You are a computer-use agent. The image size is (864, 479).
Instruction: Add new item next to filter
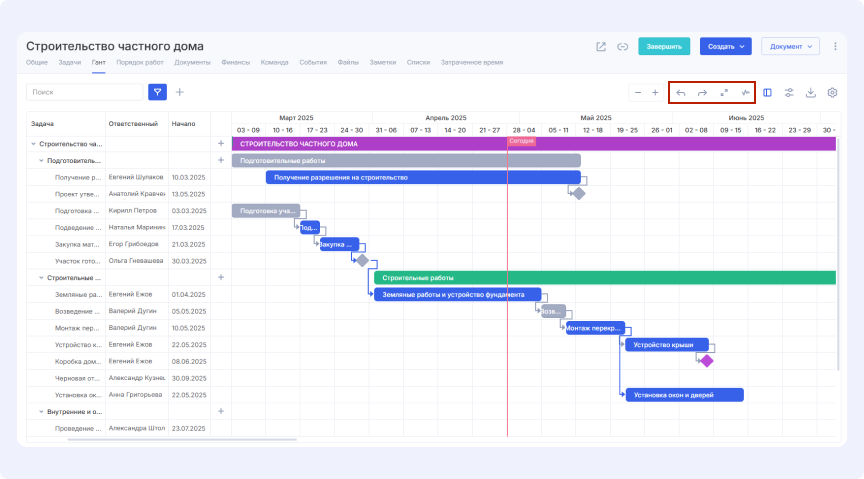[x=180, y=92]
